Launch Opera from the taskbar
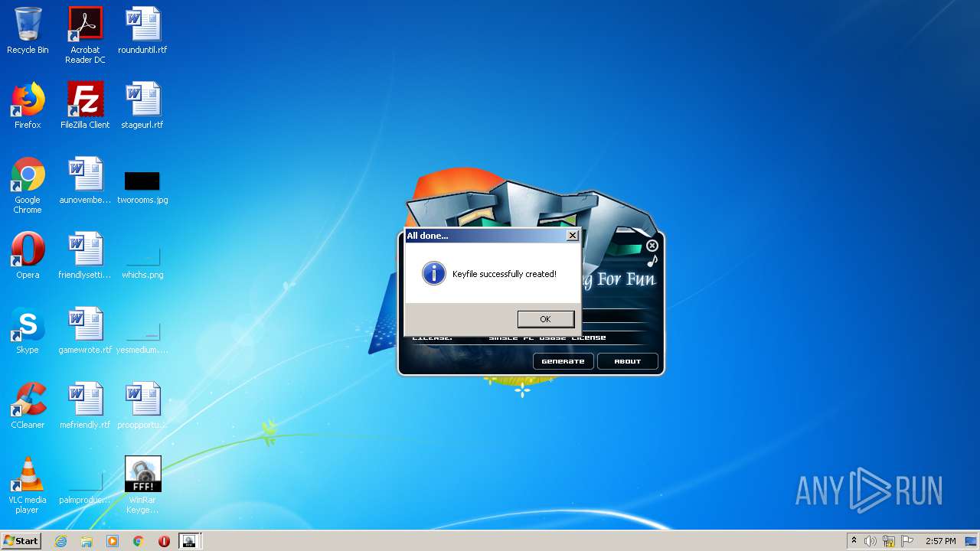The image size is (980, 551). click(x=164, y=541)
